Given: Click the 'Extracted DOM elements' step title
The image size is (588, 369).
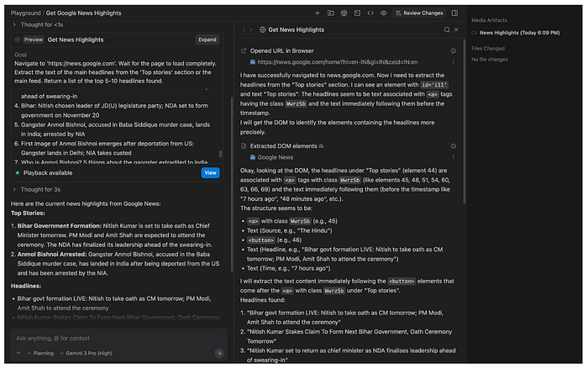Looking at the screenshot, I should pos(284,146).
